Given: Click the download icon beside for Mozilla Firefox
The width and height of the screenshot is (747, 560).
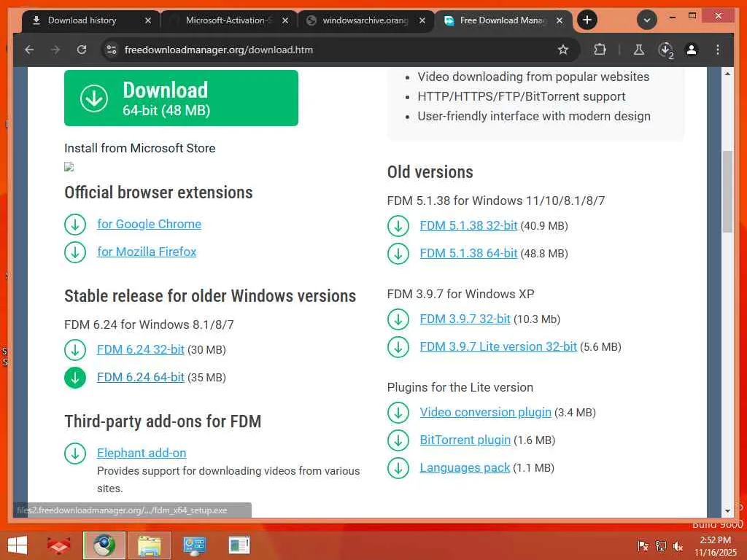Looking at the screenshot, I should tap(75, 252).
